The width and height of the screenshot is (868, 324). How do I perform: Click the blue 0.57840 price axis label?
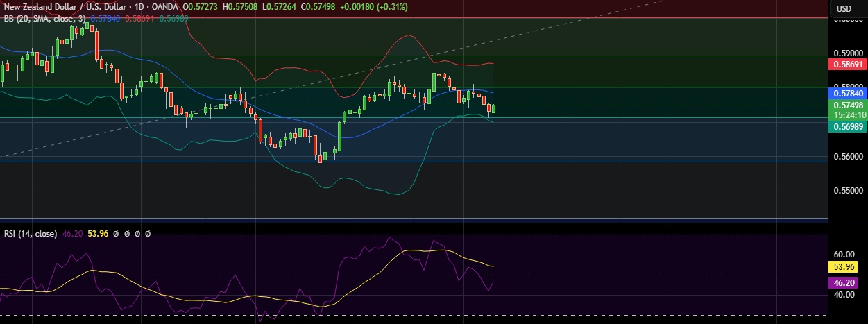click(x=847, y=93)
